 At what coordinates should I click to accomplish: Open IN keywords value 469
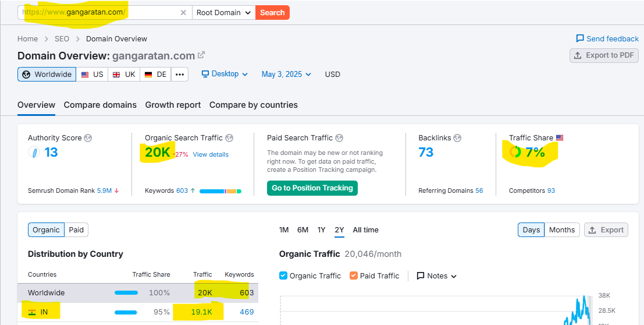pyautogui.click(x=247, y=312)
